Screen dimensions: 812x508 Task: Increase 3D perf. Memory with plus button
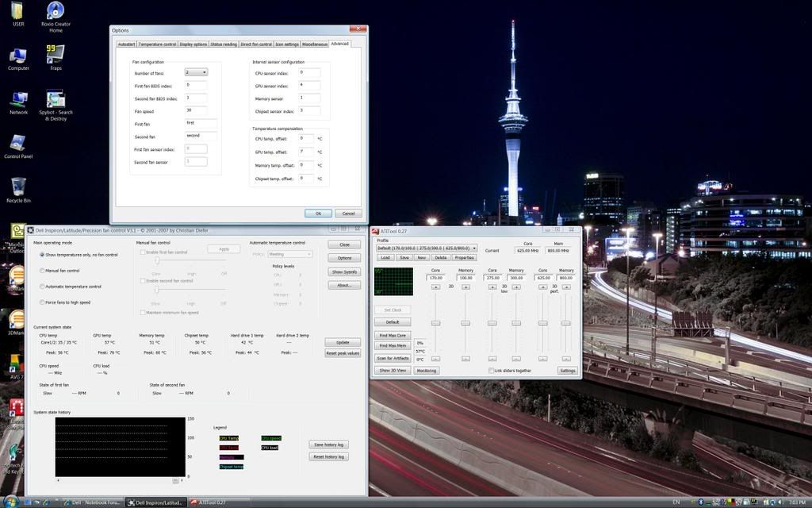566,287
